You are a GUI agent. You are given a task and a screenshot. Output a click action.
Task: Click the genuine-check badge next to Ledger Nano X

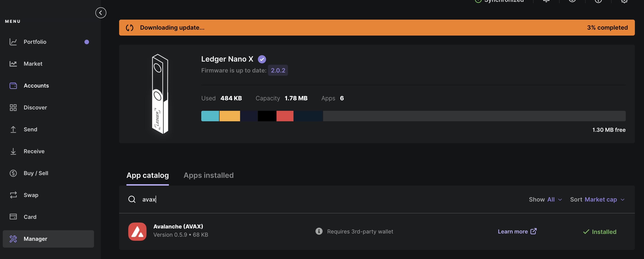coord(262,59)
